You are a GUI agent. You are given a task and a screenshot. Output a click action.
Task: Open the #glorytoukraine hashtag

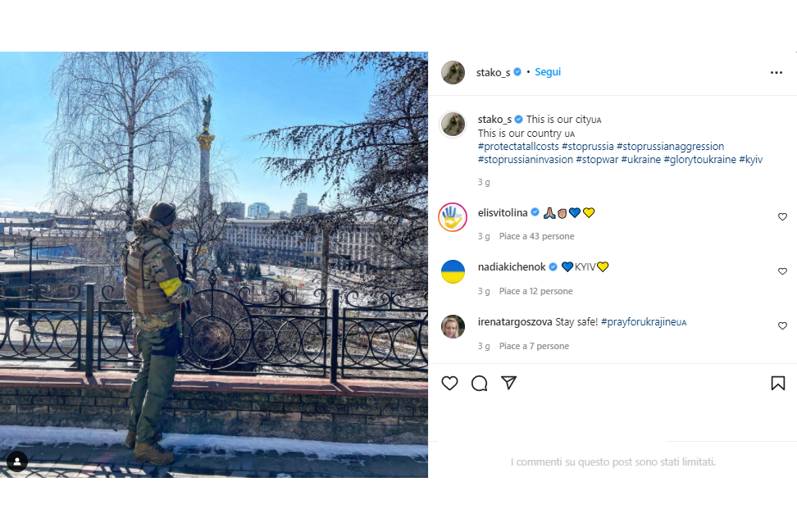pos(699,160)
